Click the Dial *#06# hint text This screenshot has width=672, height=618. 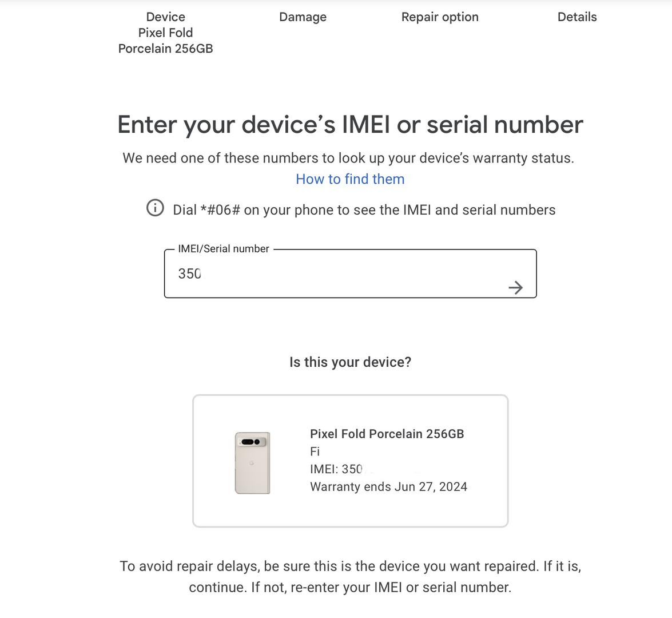[364, 209]
